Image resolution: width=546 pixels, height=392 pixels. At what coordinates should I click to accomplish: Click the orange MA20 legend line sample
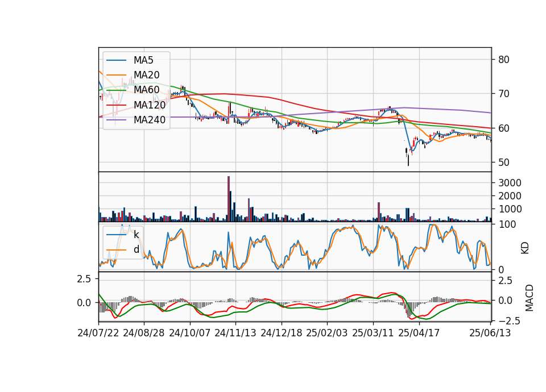[x=116, y=75]
